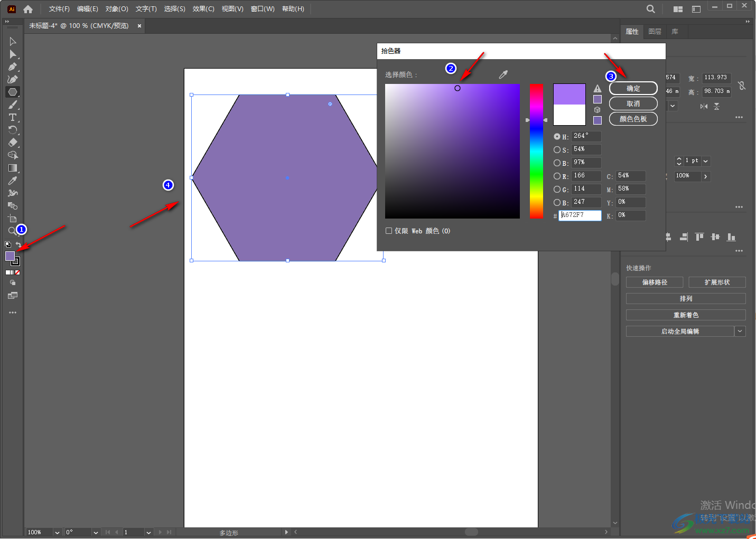Click the hex color input field
This screenshot has width=756, height=539.
(580, 215)
